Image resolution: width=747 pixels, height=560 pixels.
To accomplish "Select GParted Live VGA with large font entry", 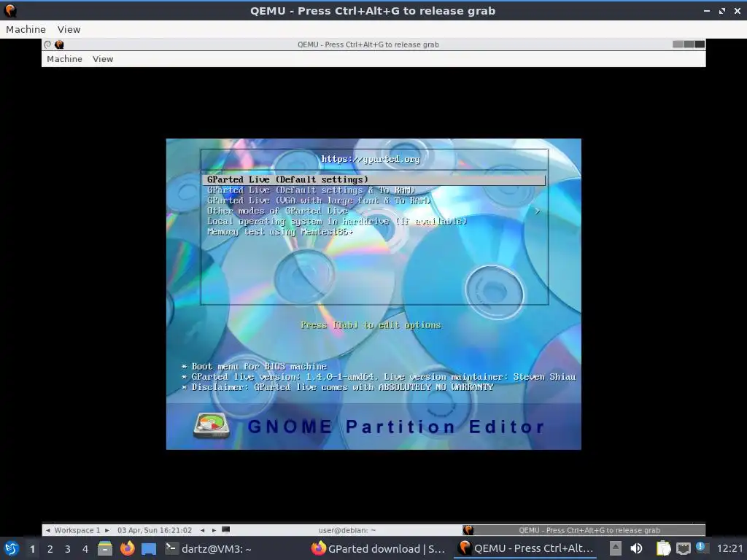I will click(x=319, y=201).
